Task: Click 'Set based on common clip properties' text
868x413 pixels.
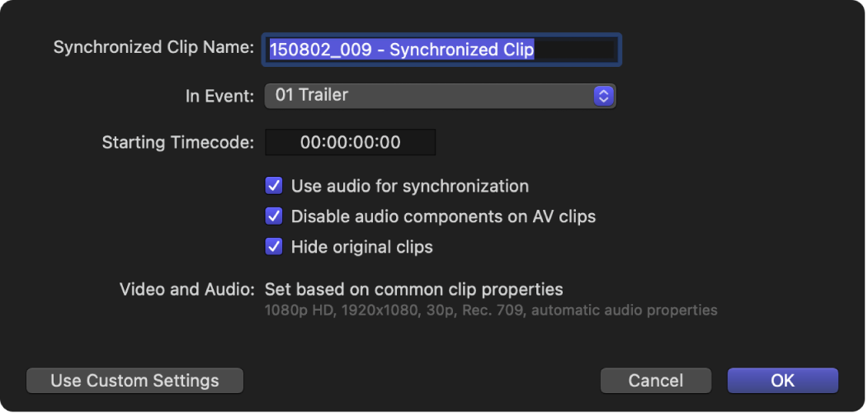Action: coord(413,290)
